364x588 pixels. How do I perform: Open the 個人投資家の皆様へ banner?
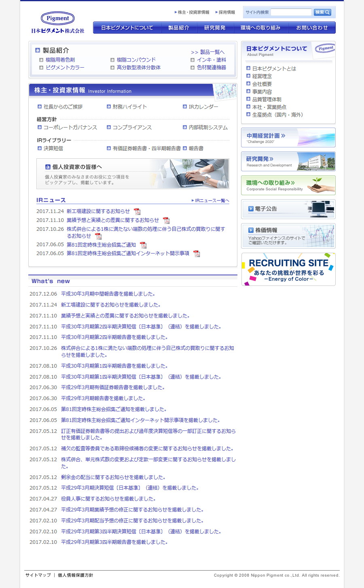(x=133, y=174)
